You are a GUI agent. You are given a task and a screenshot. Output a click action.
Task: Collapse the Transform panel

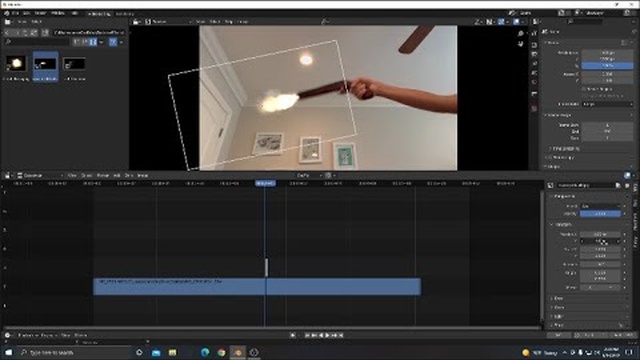pos(563,224)
